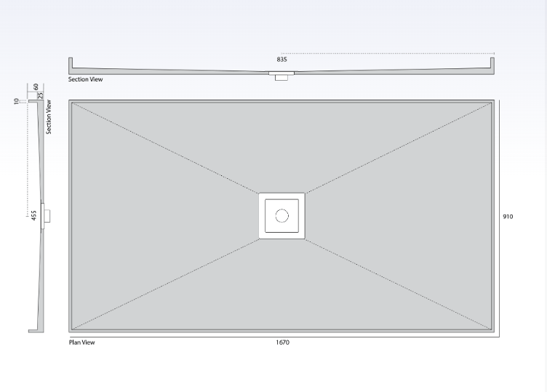Viewport: 547px width, 392px height.
Task: Click the drain outlet on the left section view
Action: pos(47,215)
